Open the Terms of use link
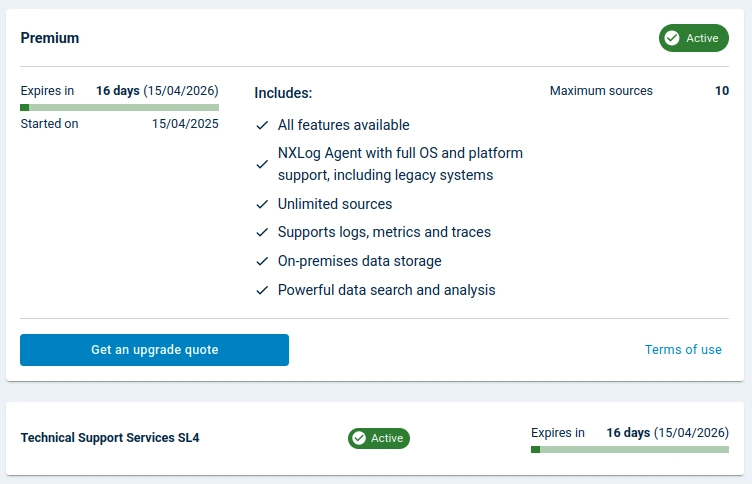The width and height of the screenshot is (752, 484). 683,350
